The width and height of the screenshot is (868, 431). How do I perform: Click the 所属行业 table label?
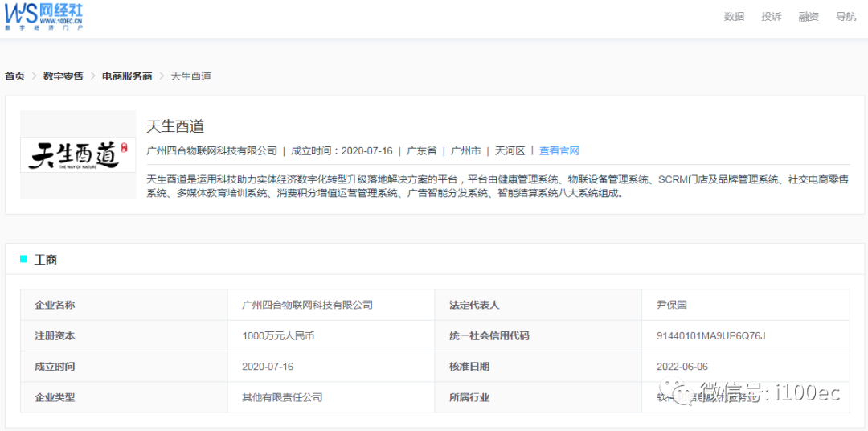469,398
